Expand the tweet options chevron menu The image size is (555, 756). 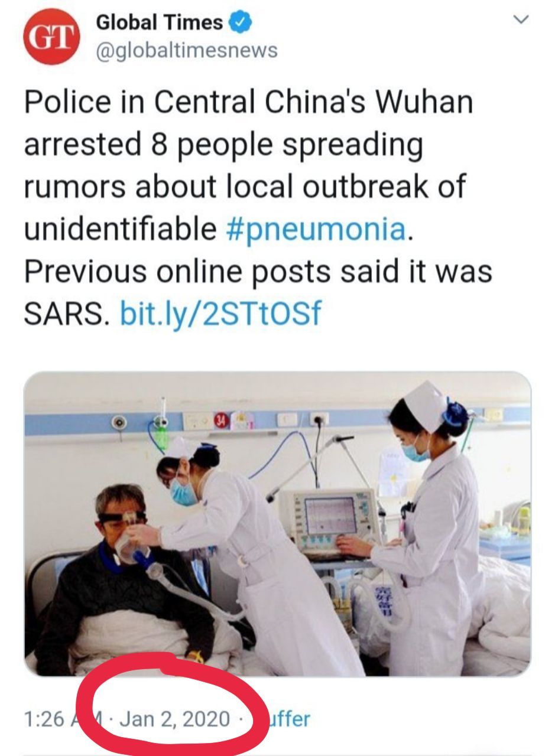[520, 19]
